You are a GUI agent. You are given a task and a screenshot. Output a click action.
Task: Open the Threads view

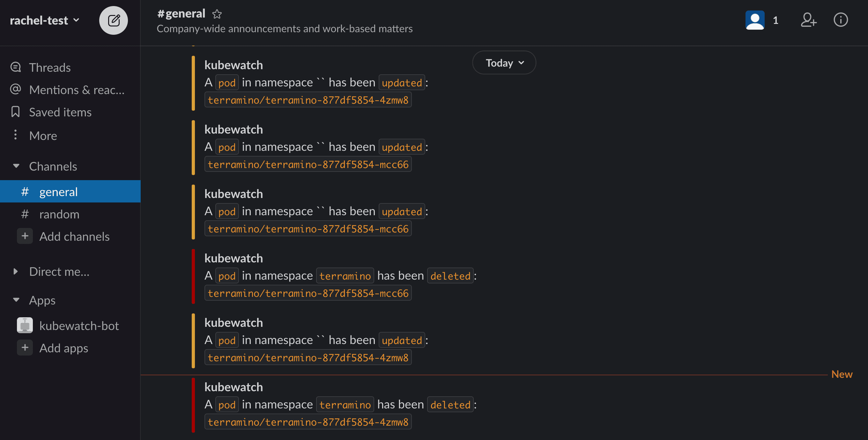[x=49, y=67]
